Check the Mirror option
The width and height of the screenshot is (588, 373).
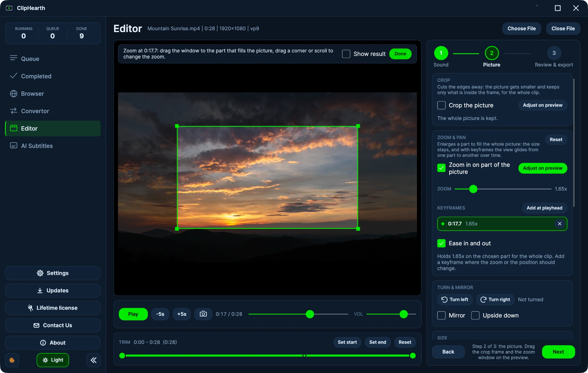tap(441, 315)
